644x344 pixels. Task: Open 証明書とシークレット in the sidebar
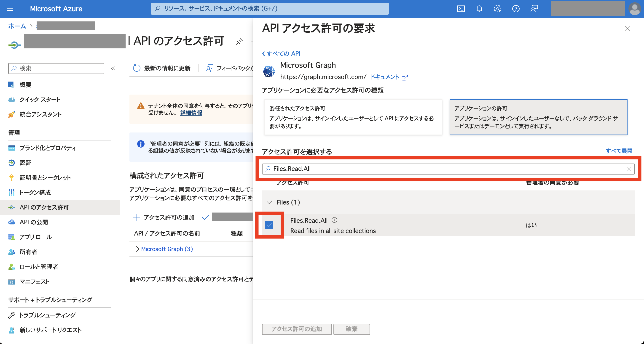pyautogui.click(x=45, y=177)
